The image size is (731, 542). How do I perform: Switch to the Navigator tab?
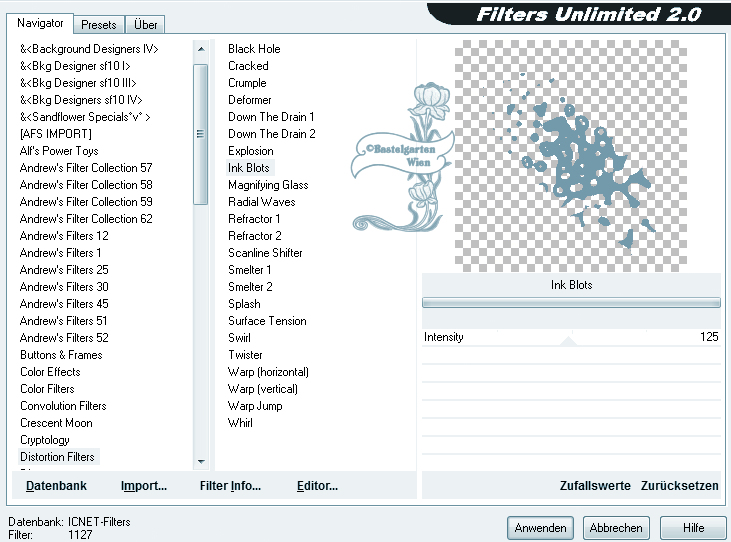[40, 23]
